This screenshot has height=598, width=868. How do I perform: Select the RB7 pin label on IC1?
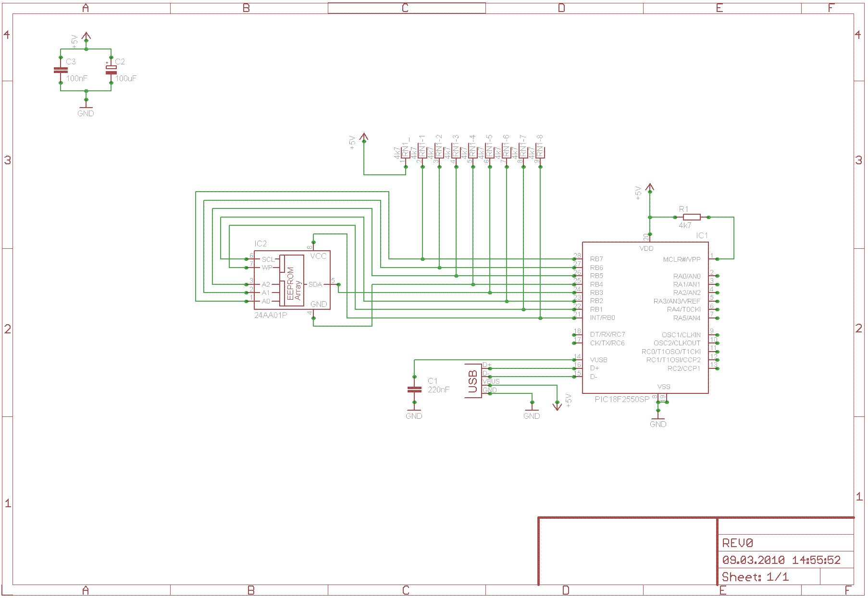596,259
